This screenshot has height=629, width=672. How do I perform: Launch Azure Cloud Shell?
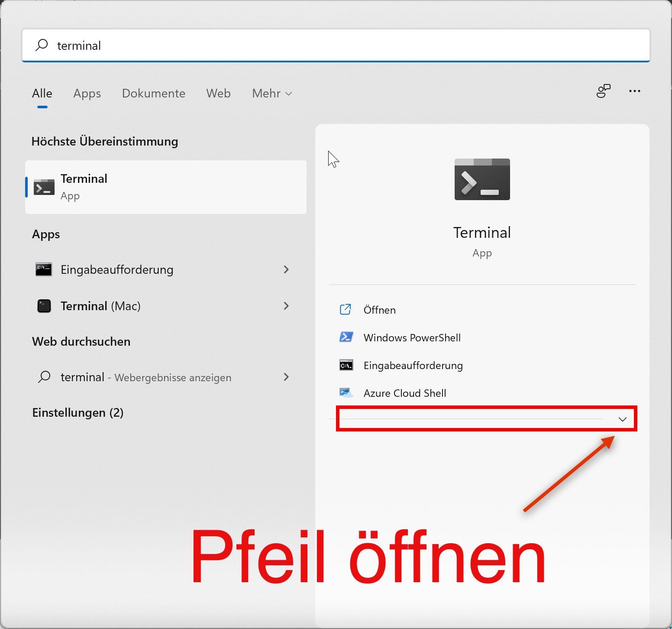(405, 393)
